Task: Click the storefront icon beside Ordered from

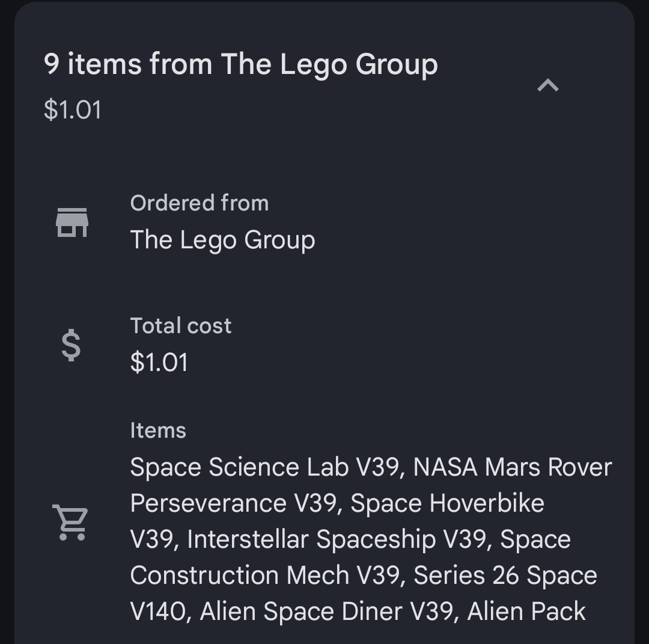Action: coord(72,222)
